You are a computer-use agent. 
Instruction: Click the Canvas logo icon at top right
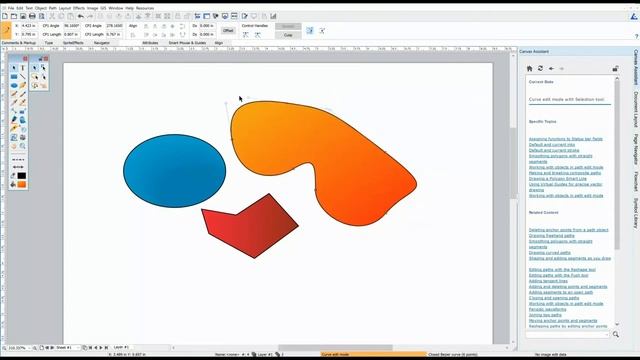click(x=633, y=16)
